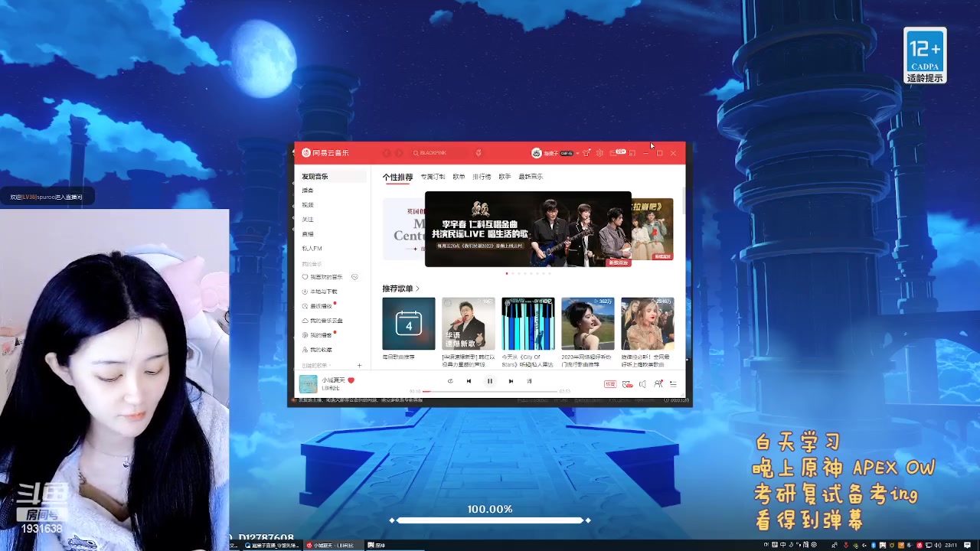Switch to the 专属定制 tab
The height and width of the screenshot is (551, 980).
[x=433, y=177]
